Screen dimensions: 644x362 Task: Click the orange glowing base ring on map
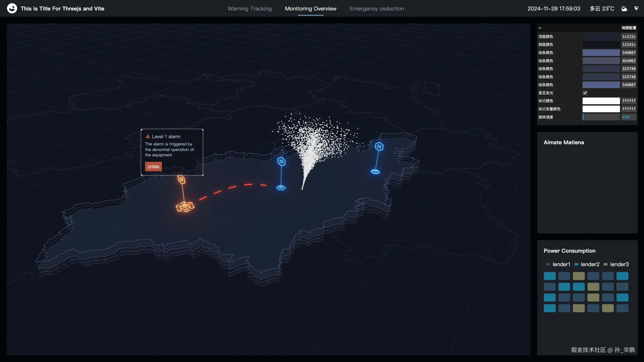[x=185, y=207]
